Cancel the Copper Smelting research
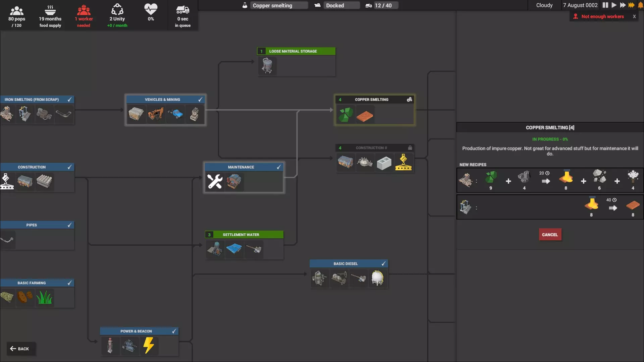The width and height of the screenshot is (644, 362). click(x=550, y=235)
